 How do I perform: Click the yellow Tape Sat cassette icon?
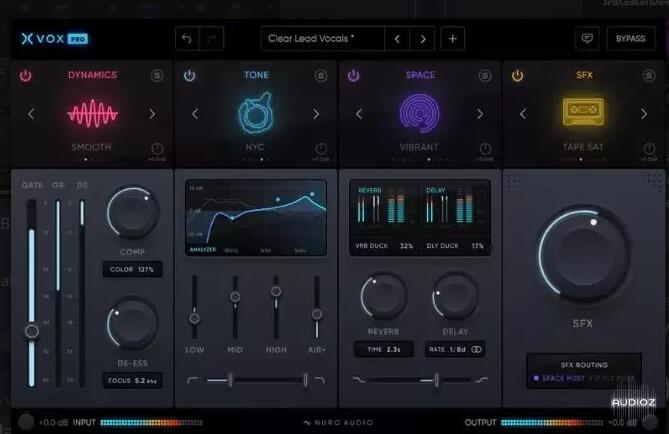point(584,113)
